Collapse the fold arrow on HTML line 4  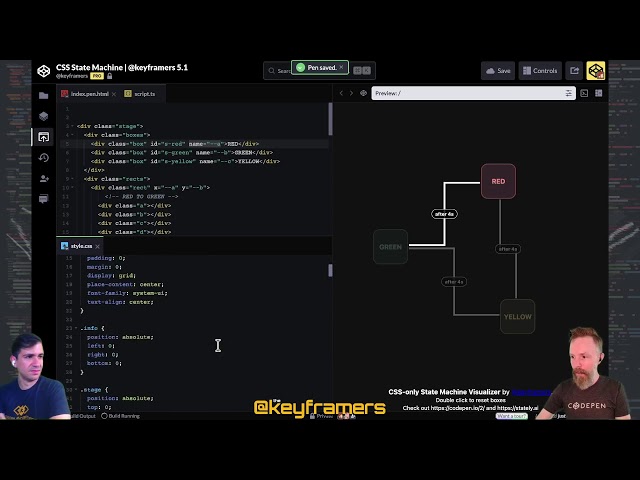pos(73,135)
